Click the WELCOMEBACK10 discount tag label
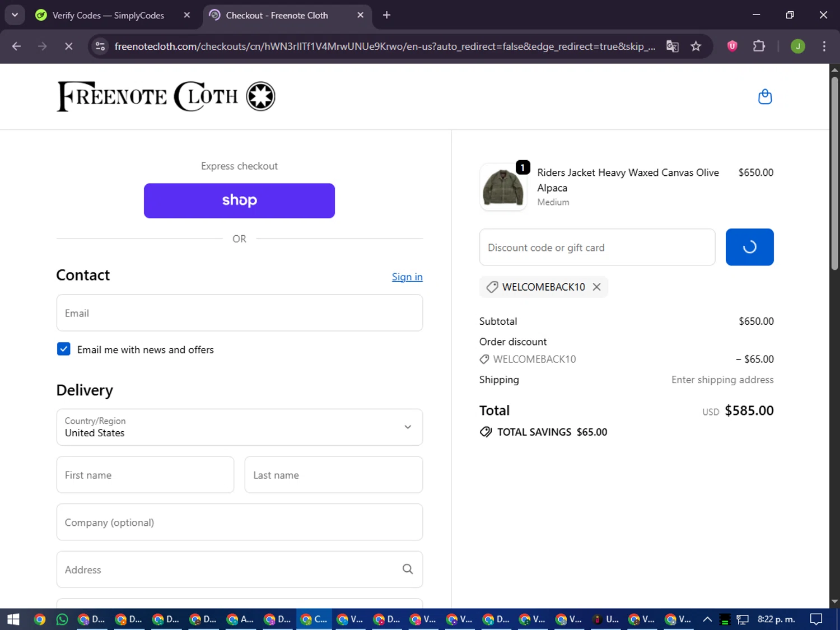Viewport: 840px width, 630px height. tap(543, 287)
